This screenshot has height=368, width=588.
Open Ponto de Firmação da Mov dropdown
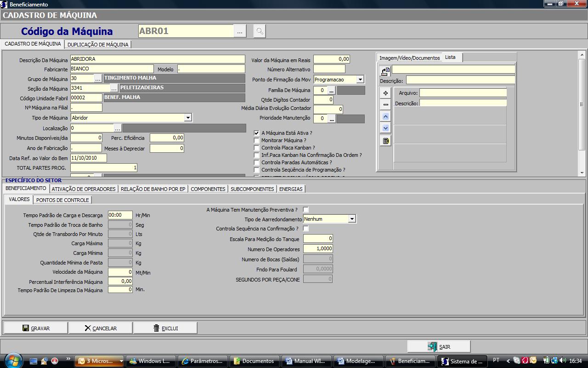coord(360,80)
